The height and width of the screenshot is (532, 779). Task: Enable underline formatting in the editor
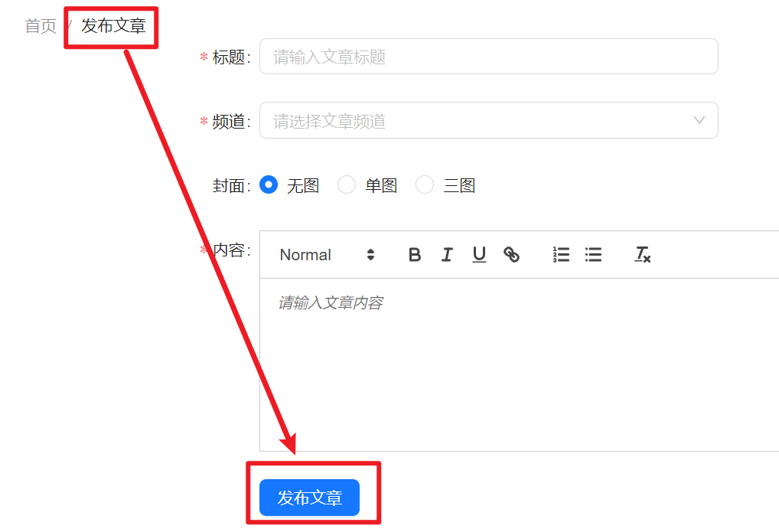(x=479, y=255)
